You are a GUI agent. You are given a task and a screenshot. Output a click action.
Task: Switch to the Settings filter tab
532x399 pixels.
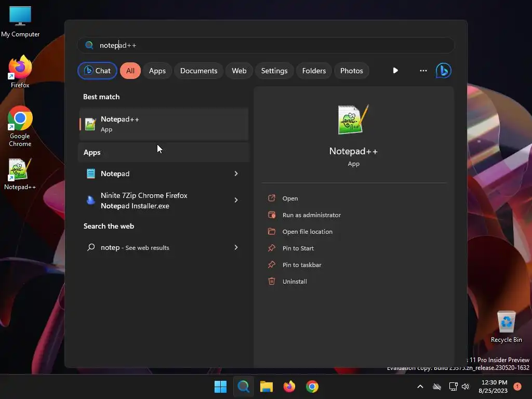(x=274, y=71)
